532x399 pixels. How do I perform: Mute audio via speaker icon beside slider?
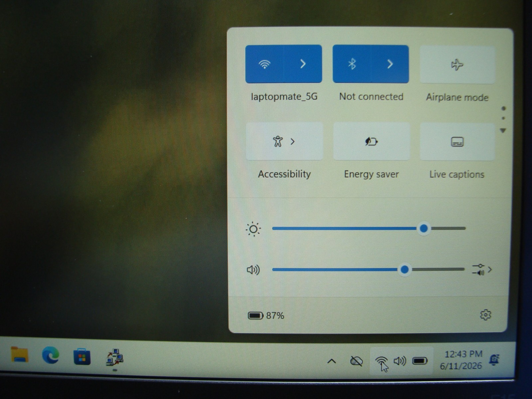(x=253, y=270)
